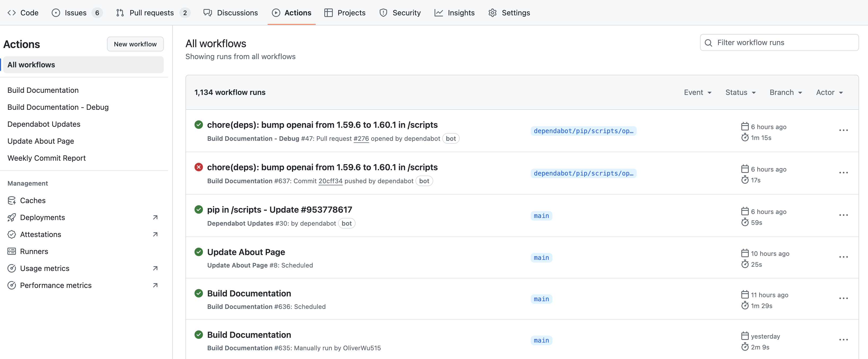This screenshot has height=359, width=868.
Task: Click the New workflow button
Action: 135,44
